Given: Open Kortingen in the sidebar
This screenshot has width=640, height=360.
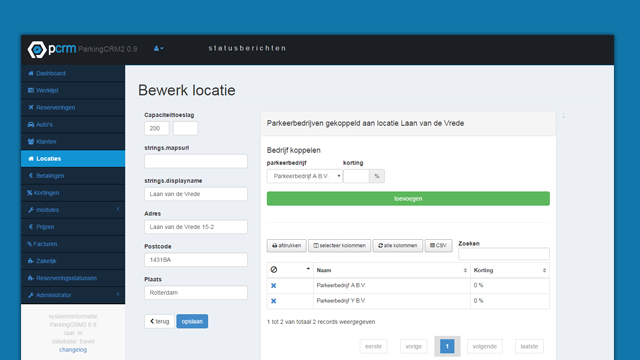Looking at the screenshot, I should pos(73,193).
